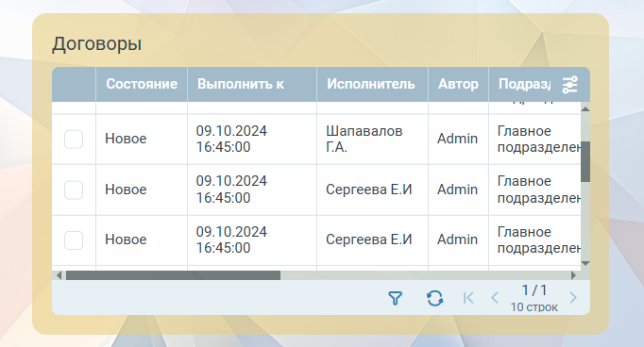This screenshot has width=644, height=347.
Task: Check the box for Шапавалов Г.А. row
Action: (x=74, y=139)
